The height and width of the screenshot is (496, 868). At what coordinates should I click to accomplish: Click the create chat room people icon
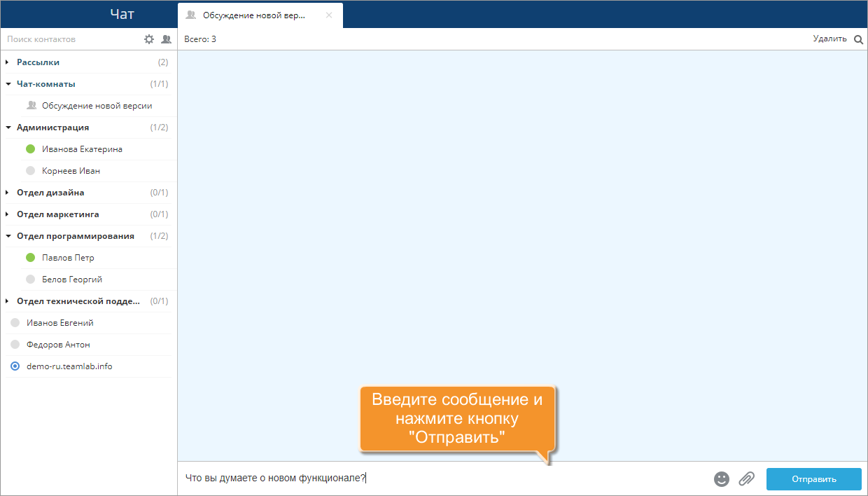(x=166, y=39)
